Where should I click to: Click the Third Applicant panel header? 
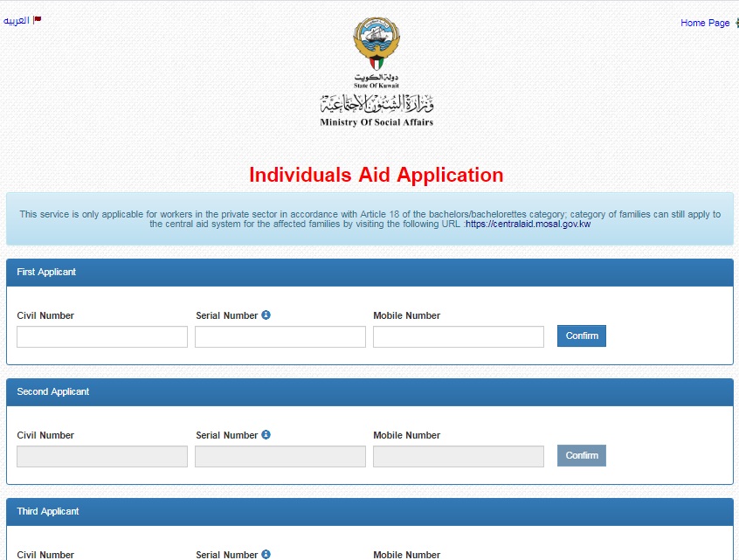pyautogui.click(x=370, y=512)
